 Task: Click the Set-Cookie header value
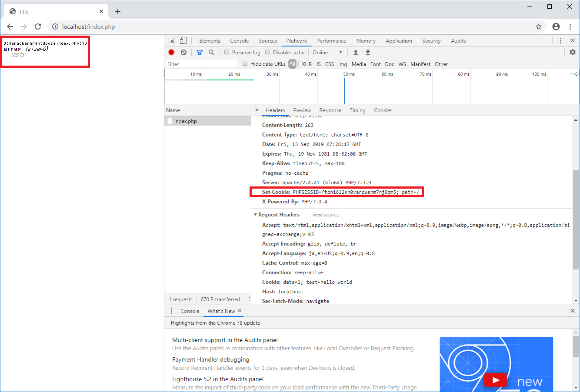pos(356,192)
